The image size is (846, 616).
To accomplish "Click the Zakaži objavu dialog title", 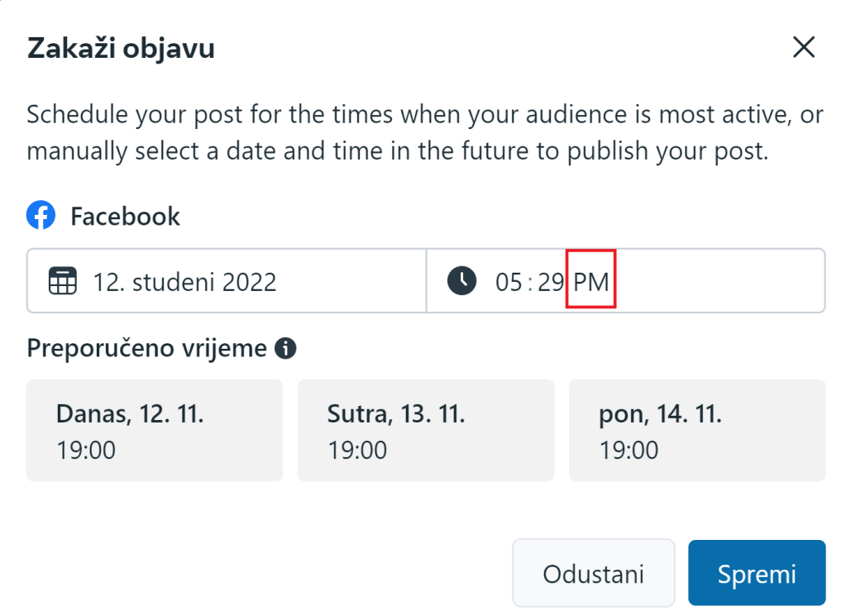I will tap(121, 49).
